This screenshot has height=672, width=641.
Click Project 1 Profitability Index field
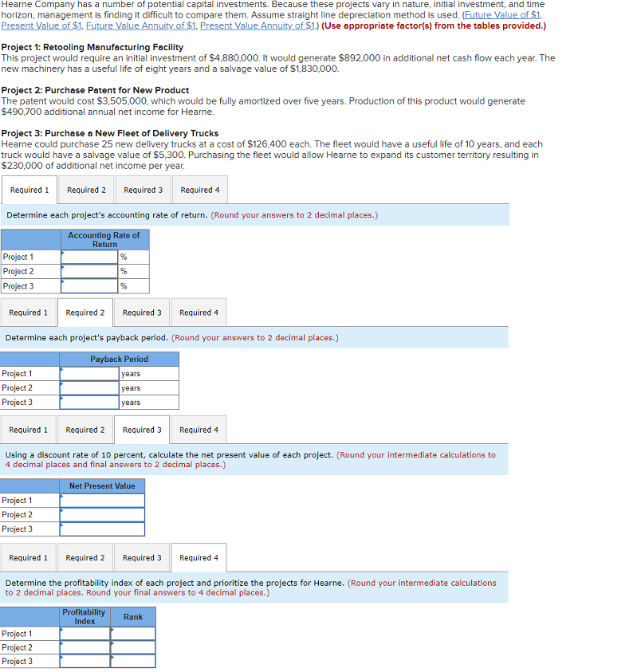85,634
